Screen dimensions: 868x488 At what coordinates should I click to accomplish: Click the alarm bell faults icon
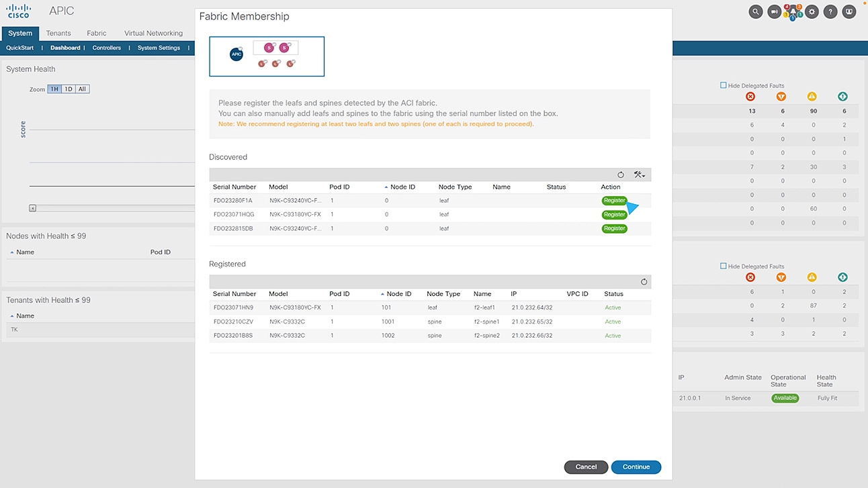[x=774, y=11]
